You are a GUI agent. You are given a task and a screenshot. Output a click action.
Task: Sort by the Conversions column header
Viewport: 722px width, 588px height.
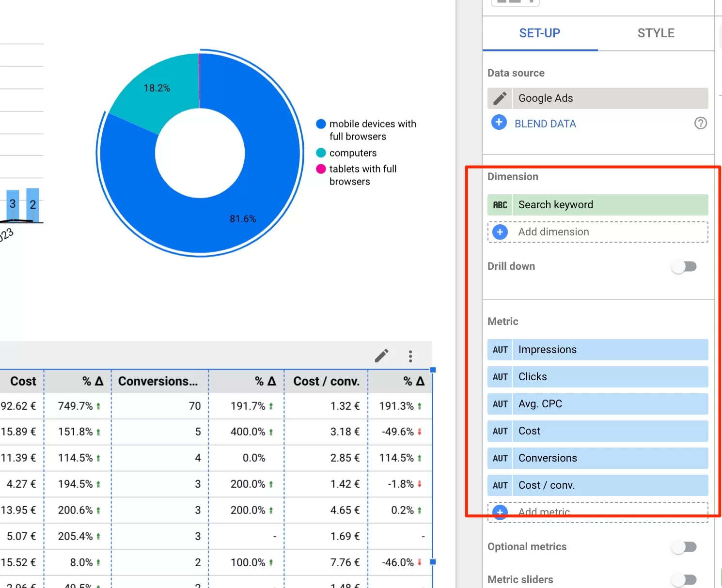pyautogui.click(x=158, y=382)
